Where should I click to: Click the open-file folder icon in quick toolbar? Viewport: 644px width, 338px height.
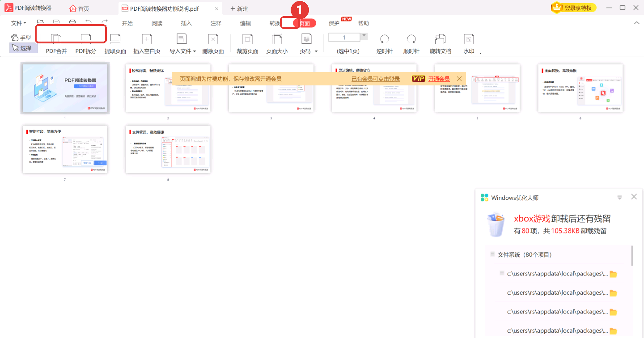click(x=40, y=23)
